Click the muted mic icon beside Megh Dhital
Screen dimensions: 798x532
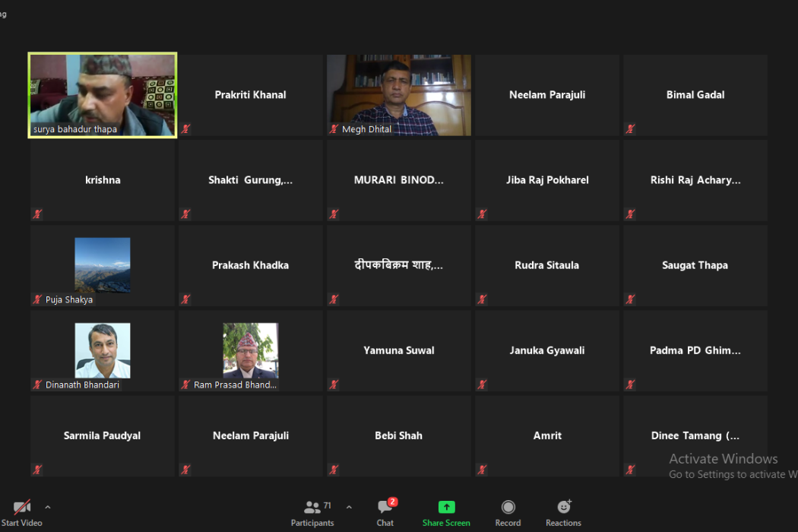(x=334, y=128)
